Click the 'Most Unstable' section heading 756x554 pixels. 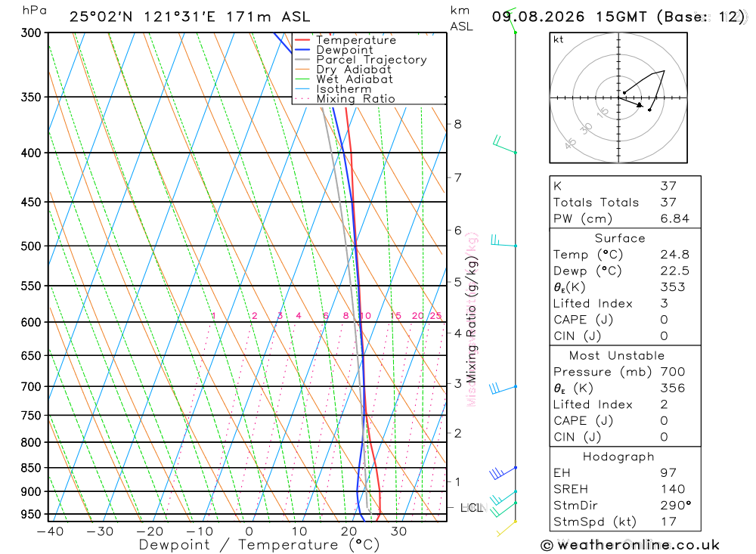(x=617, y=355)
